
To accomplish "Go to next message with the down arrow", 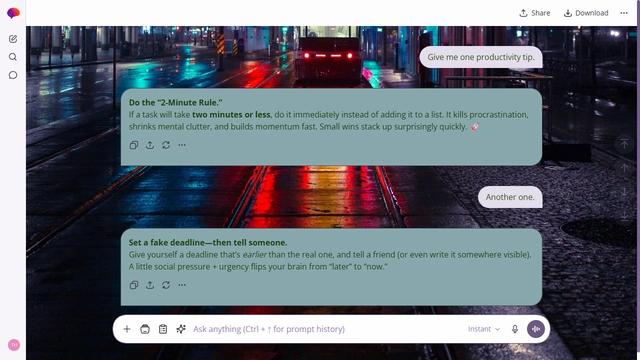I will pyautogui.click(x=624, y=192).
